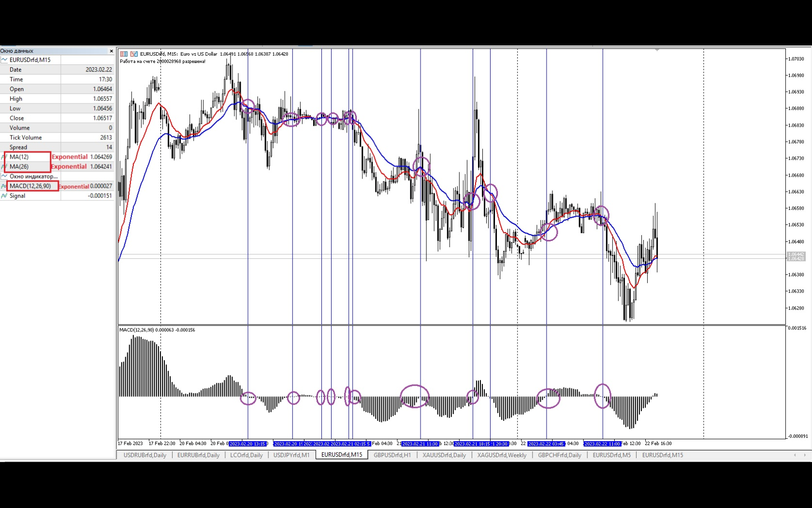Click the MACD(12,26,90) indicator icon
812x508 pixels.
tap(4, 186)
